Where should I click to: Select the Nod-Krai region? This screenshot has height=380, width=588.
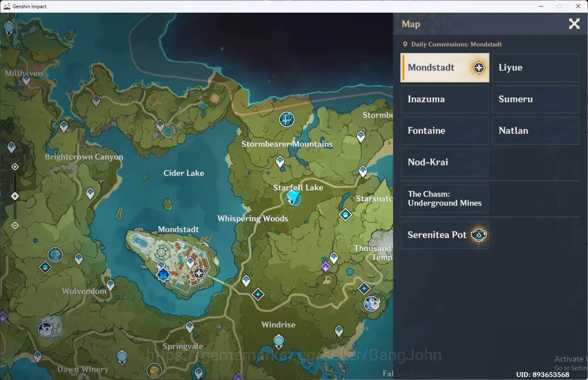pyautogui.click(x=445, y=162)
